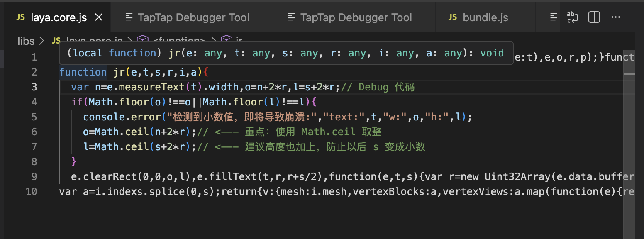Click the cube icon beside the <function> breadcrumb
Image resolution: width=644 pixels, height=239 pixels.
pyautogui.click(x=143, y=40)
